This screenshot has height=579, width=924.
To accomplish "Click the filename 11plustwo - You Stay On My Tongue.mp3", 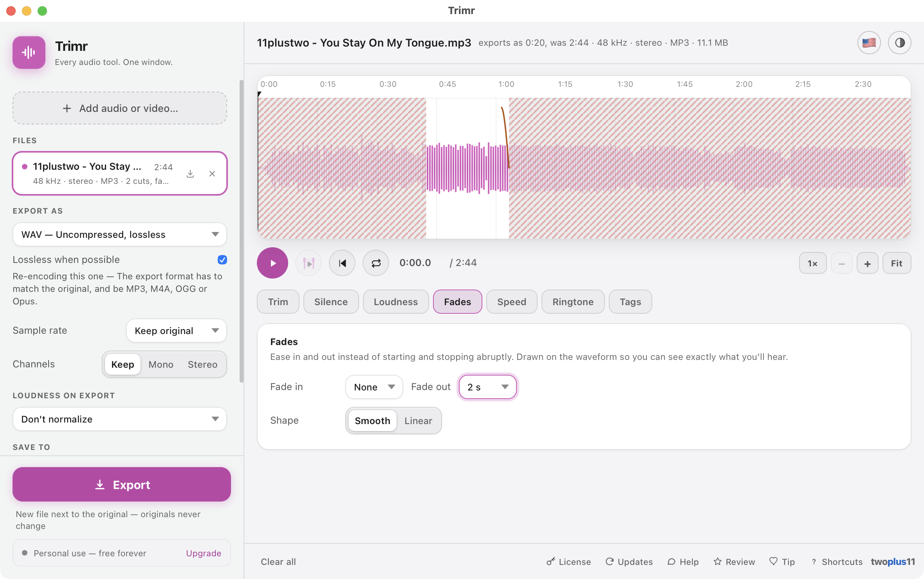I will point(364,43).
